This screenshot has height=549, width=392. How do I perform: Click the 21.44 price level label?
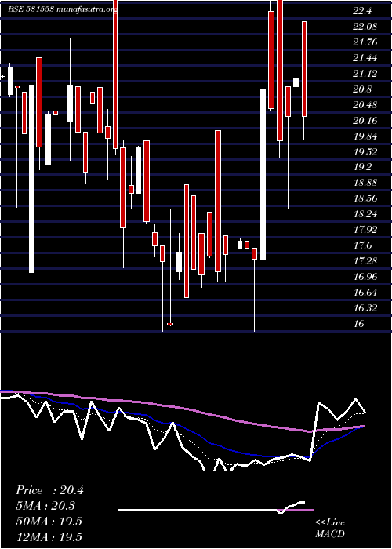coord(365,58)
